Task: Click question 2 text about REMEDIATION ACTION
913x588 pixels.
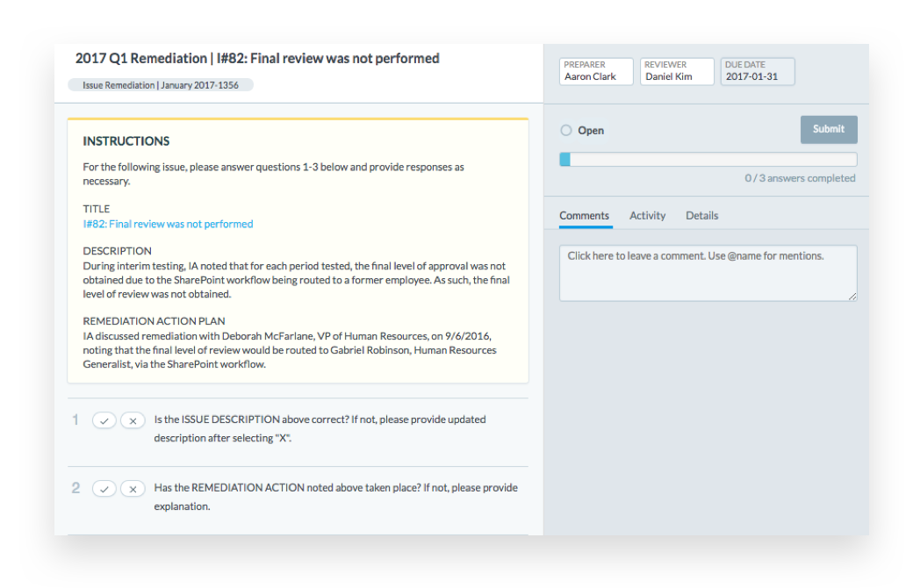Action: coord(336,497)
